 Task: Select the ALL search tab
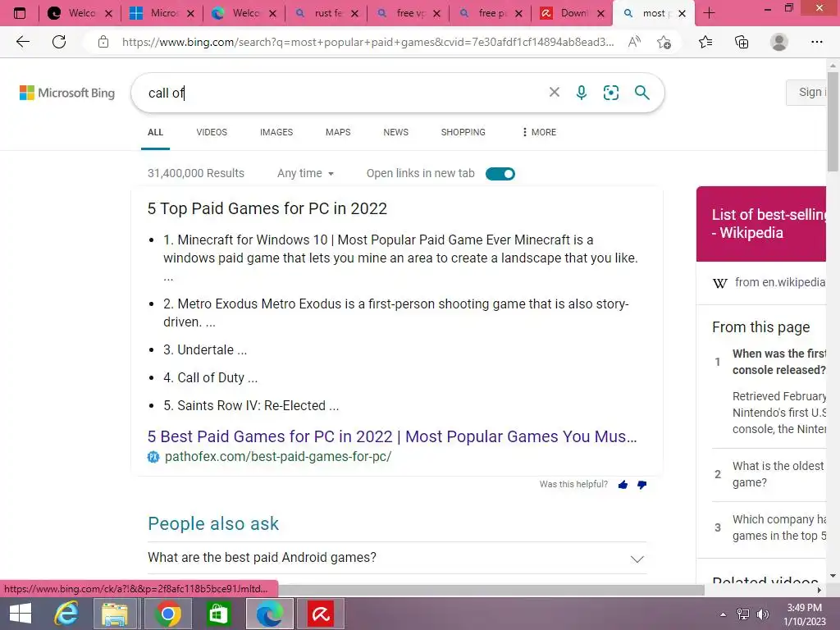pos(155,132)
